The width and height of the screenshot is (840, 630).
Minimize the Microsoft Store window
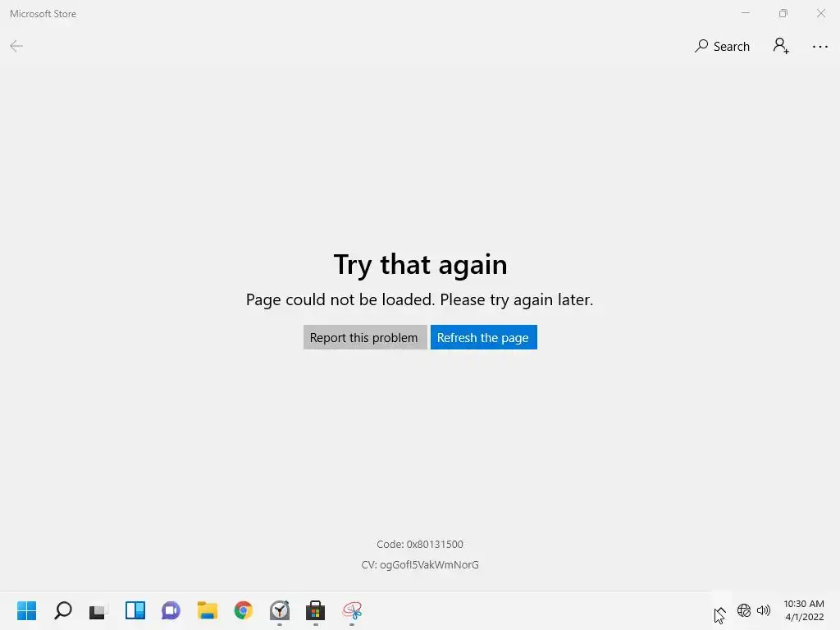[x=745, y=13]
